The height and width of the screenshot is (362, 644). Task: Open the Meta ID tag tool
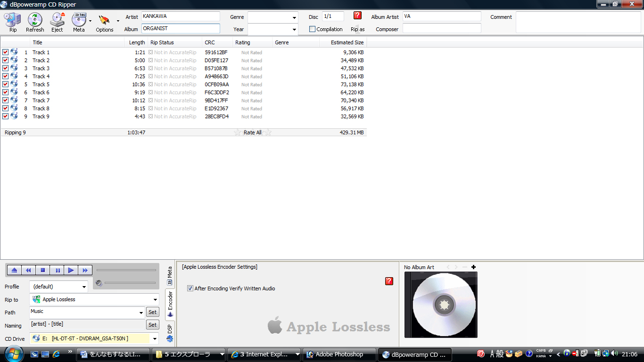pyautogui.click(x=79, y=21)
